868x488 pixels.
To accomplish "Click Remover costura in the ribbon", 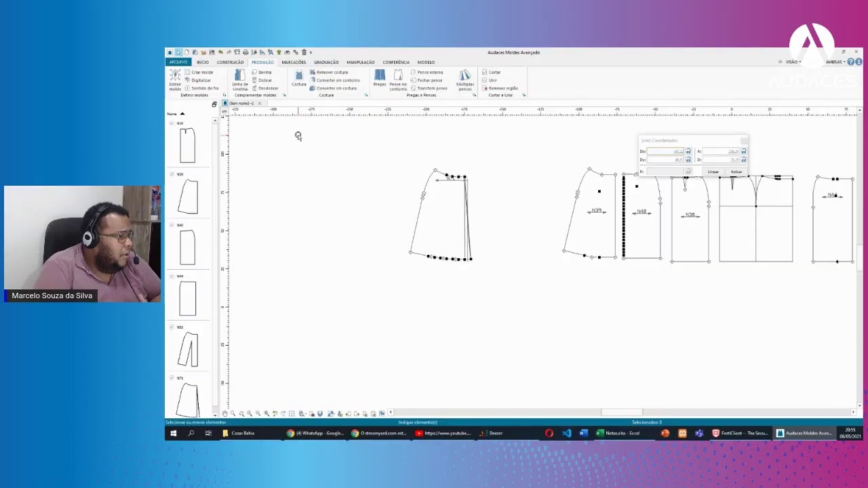I will pyautogui.click(x=329, y=72).
